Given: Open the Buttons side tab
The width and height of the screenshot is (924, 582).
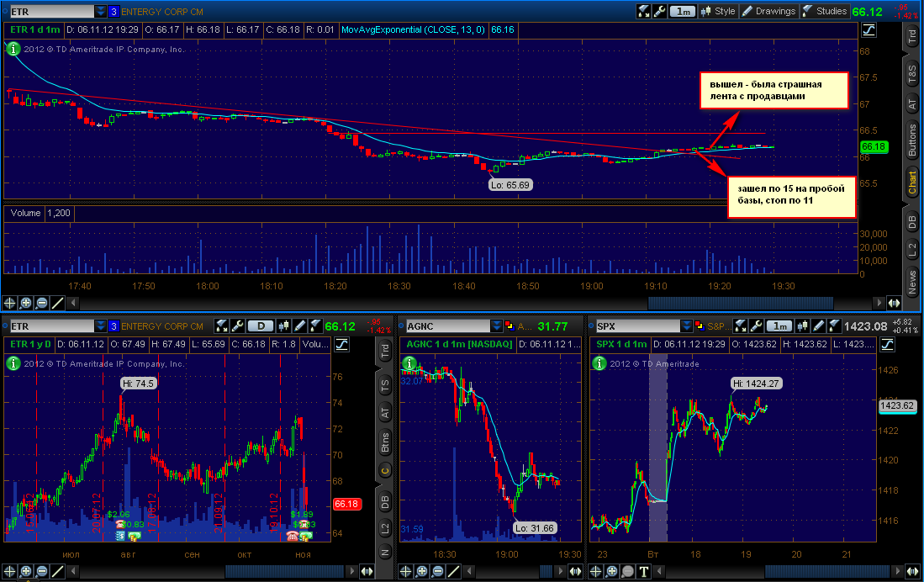Looking at the screenshot, I should pos(911,140).
